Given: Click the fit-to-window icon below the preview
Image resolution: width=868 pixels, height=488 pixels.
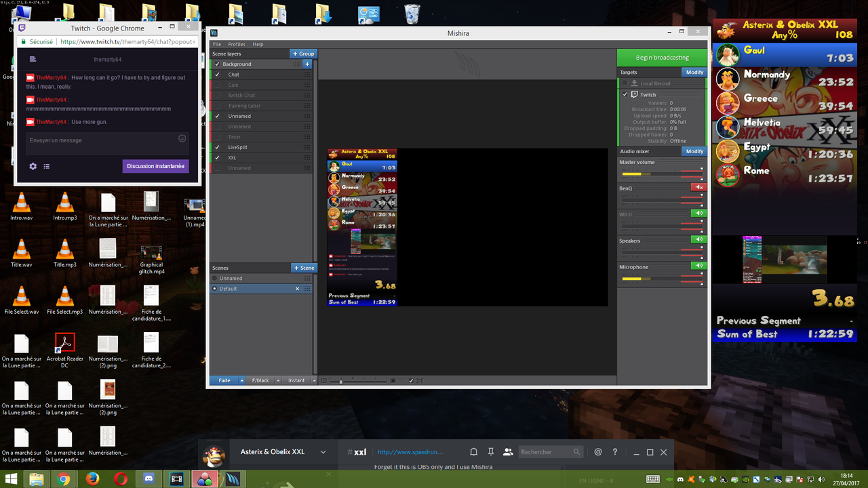Looking at the screenshot, I should (420, 381).
